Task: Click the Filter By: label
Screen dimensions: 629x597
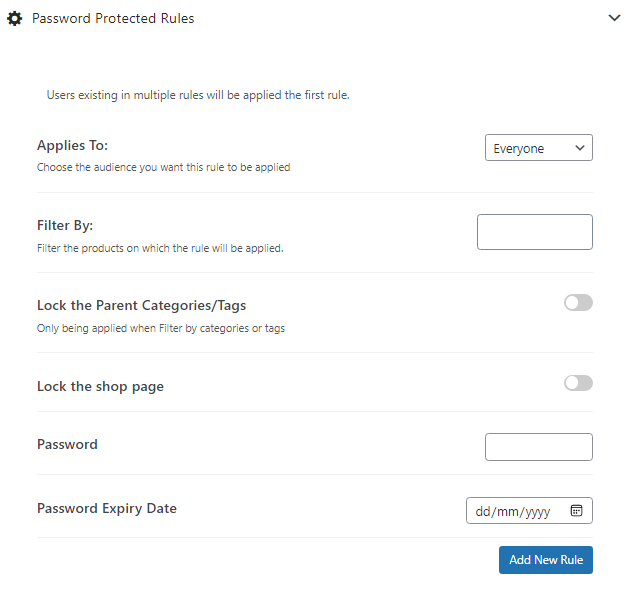Action: click(x=65, y=225)
